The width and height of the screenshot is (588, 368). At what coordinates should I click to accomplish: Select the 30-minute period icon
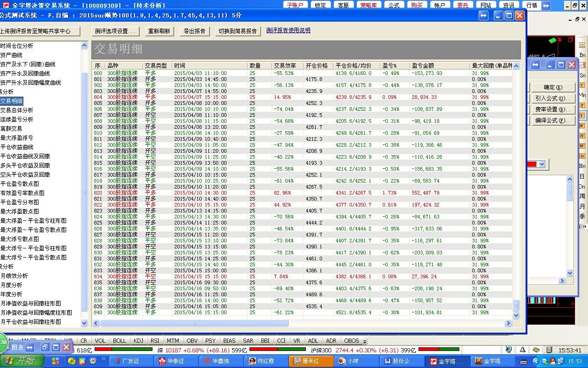(x=582, y=146)
